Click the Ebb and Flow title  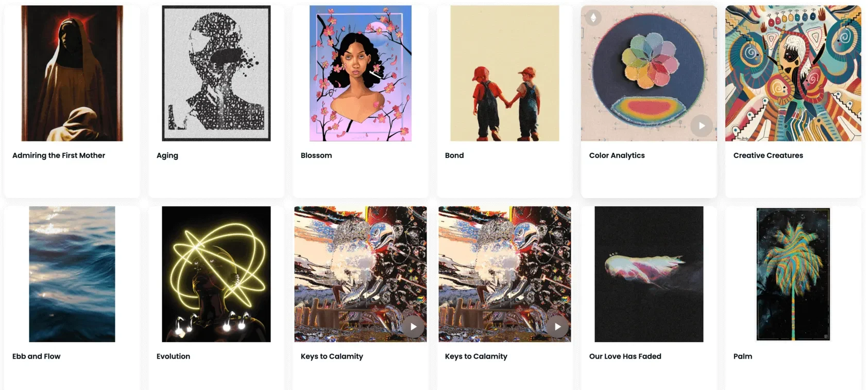pyautogui.click(x=37, y=356)
